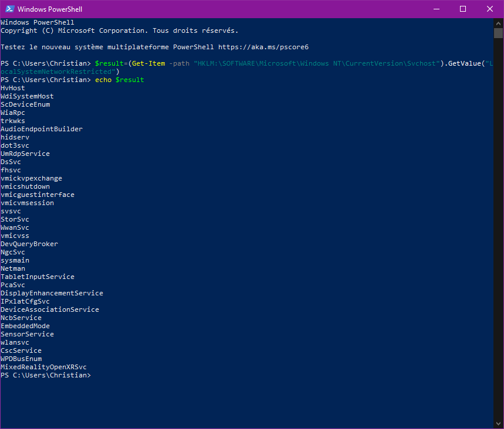Click the https://aka.ms/pscore6 URL text
This screenshot has width=504, height=429.
tap(263, 47)
